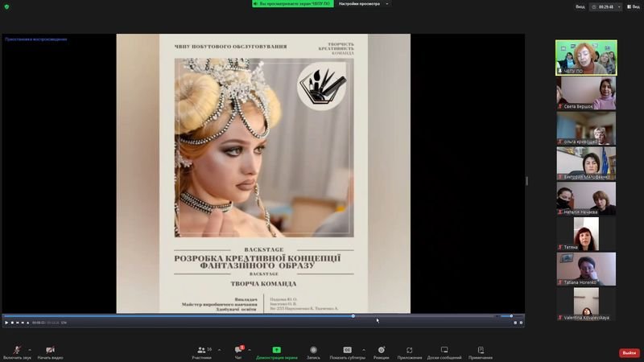Open Настройки просмотра dropdown
This screenshot has width=644, height=362.
click(362, 4)
